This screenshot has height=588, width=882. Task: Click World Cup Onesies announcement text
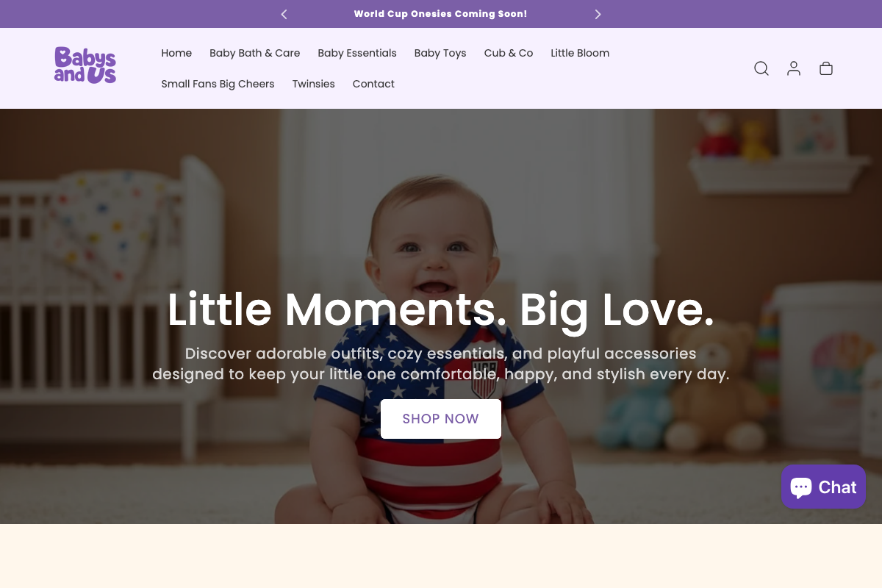point(441,14)
